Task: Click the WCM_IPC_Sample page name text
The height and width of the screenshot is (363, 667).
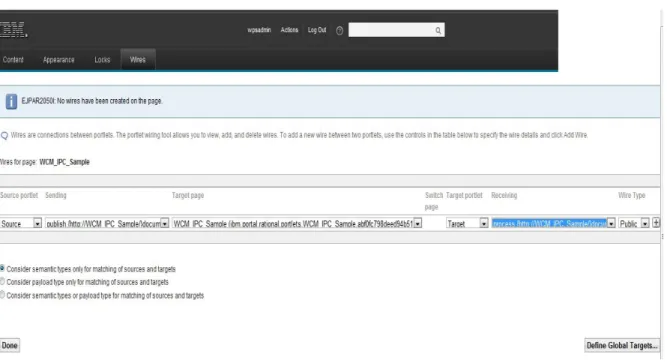Action: [x=65, y=162]
